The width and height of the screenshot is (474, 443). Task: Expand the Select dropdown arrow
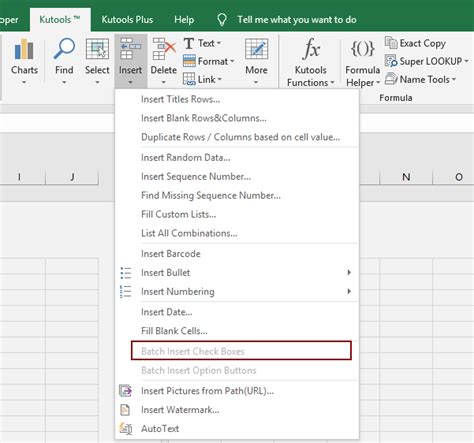click(97, 82)
